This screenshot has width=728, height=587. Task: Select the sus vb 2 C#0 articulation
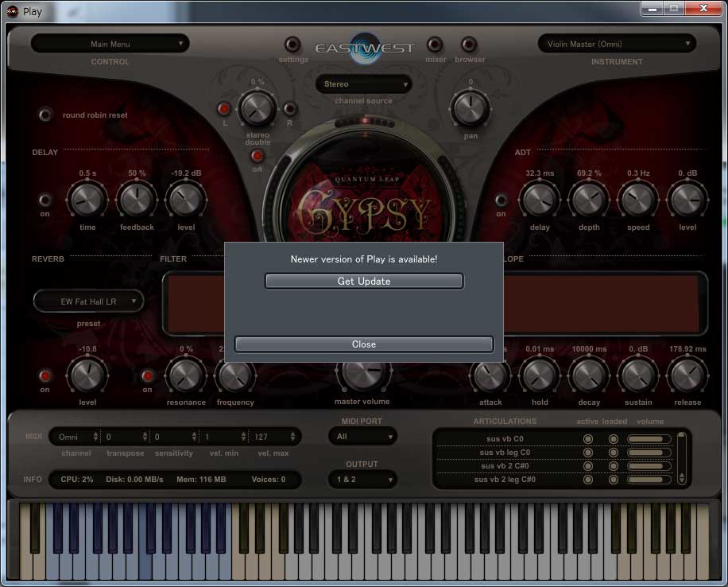(505, 465)
